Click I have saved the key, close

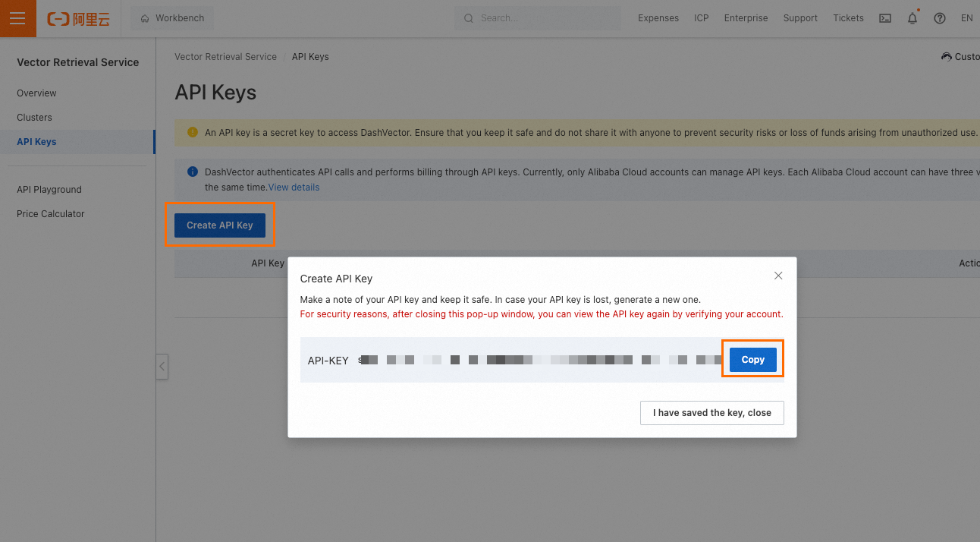712,413
